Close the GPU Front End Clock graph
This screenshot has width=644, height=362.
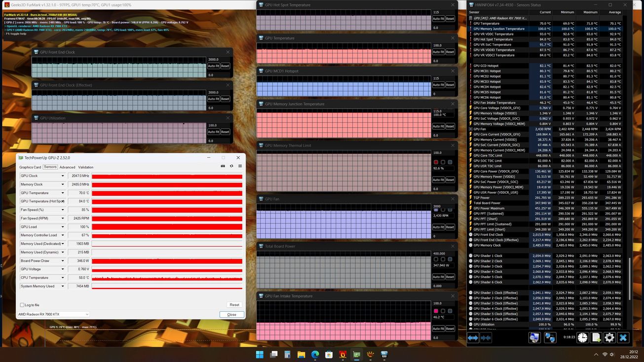click(228, 52)
